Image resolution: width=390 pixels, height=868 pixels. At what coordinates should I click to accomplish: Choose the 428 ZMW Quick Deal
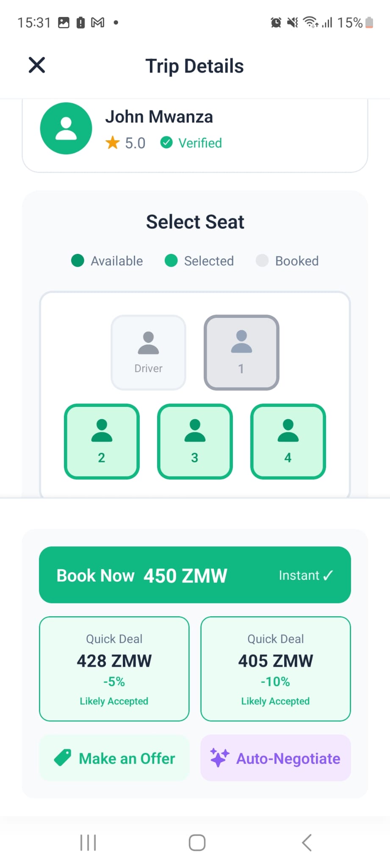[114, 669]
